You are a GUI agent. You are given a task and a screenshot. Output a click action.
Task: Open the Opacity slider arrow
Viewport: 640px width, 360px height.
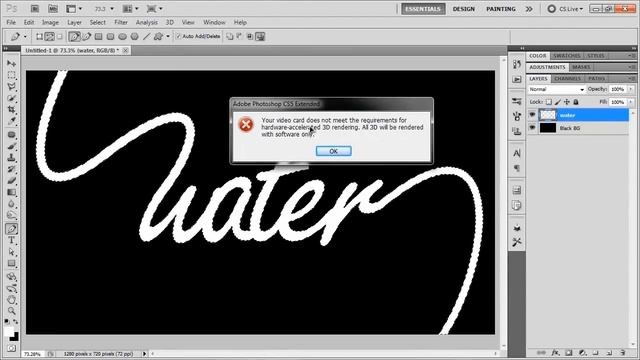pyautogui.click(x=631, y=89)
